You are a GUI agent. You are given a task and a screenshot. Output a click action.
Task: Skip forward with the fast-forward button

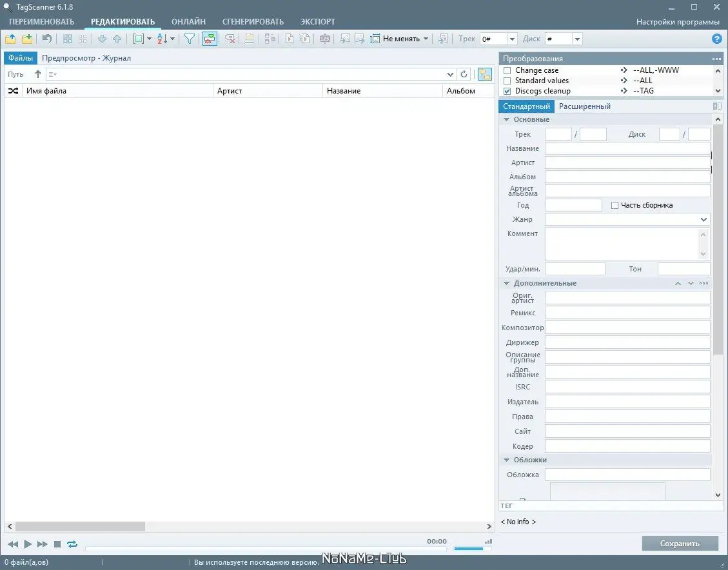43,544
